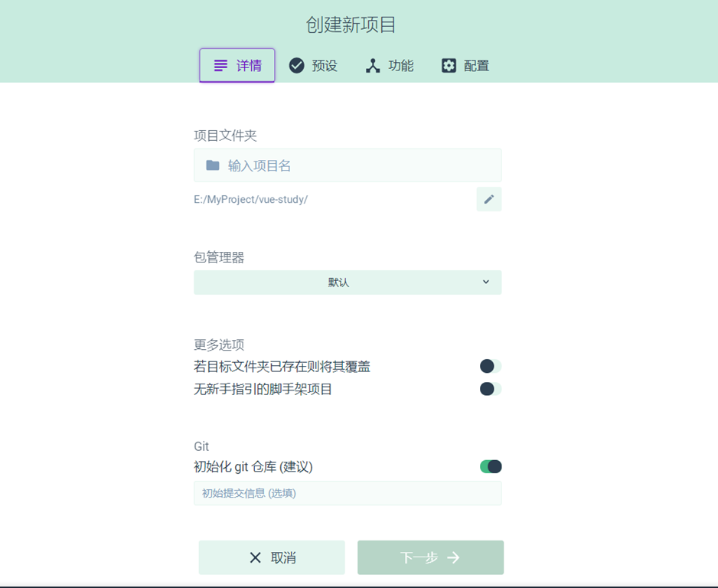
Task: Click the initial commit message field
Action: point(348,493)
